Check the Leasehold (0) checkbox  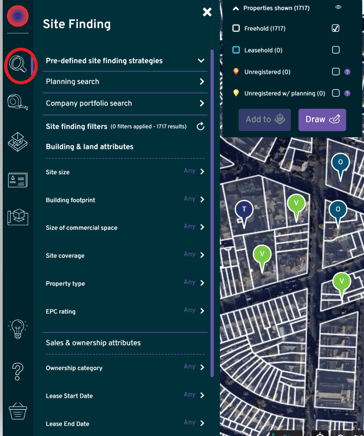[x=336, y=50]
